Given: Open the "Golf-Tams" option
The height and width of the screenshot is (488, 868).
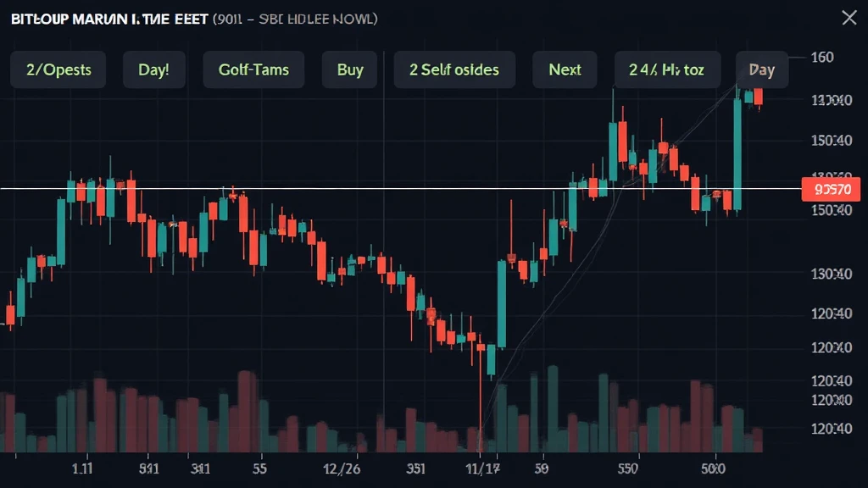Looking at the screenshot, I should tap(255, 69).
